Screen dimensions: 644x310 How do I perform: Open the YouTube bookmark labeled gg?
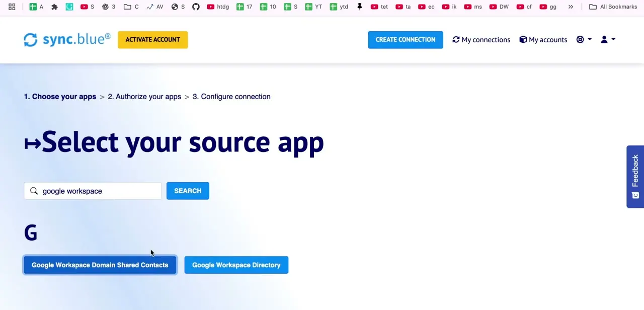(548, 7)
